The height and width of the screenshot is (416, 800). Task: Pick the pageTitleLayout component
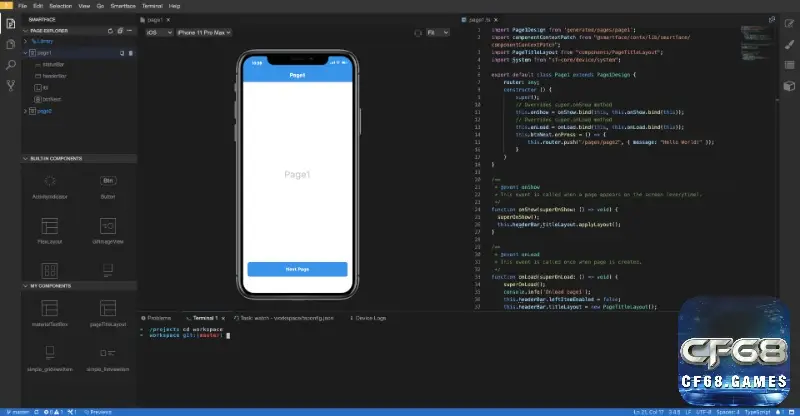point(108,313)
